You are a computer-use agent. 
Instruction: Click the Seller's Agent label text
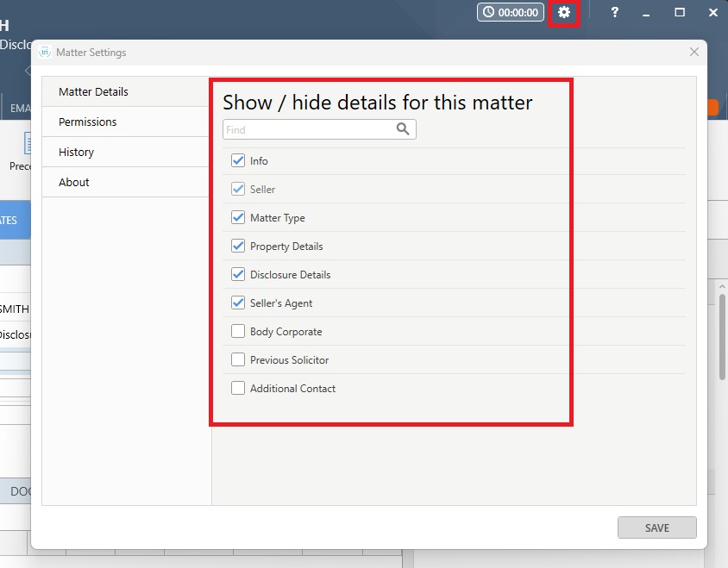pyautogui.click(x=281, y=303)
